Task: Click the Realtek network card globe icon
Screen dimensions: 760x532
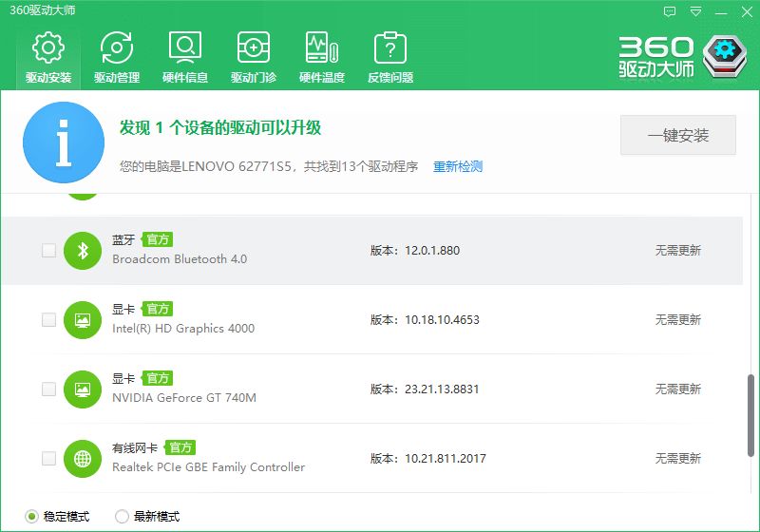Action: coord(83,458)
